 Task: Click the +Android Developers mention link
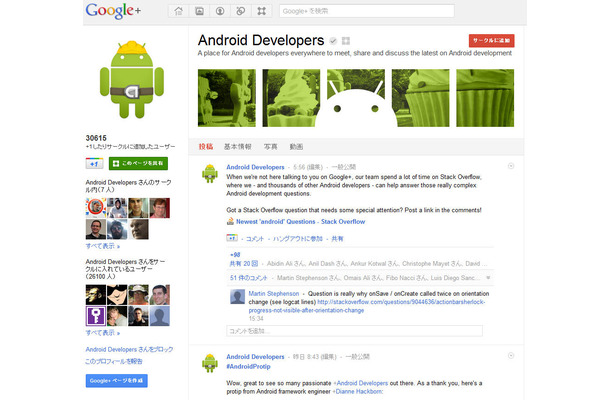point(360,383)
